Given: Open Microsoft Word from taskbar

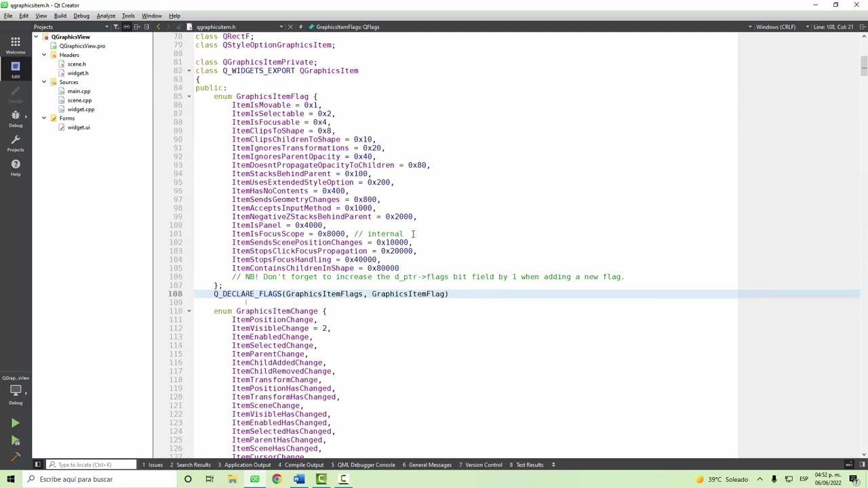Looking at the screenshot, I should click(299, 479).
